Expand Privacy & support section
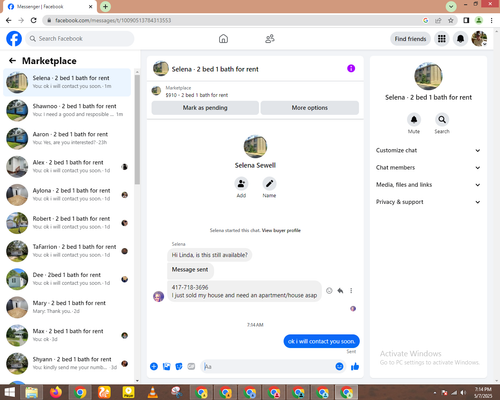Image resolution: width=500 pixels, height=400 pixels. click(x=428, y=202)
